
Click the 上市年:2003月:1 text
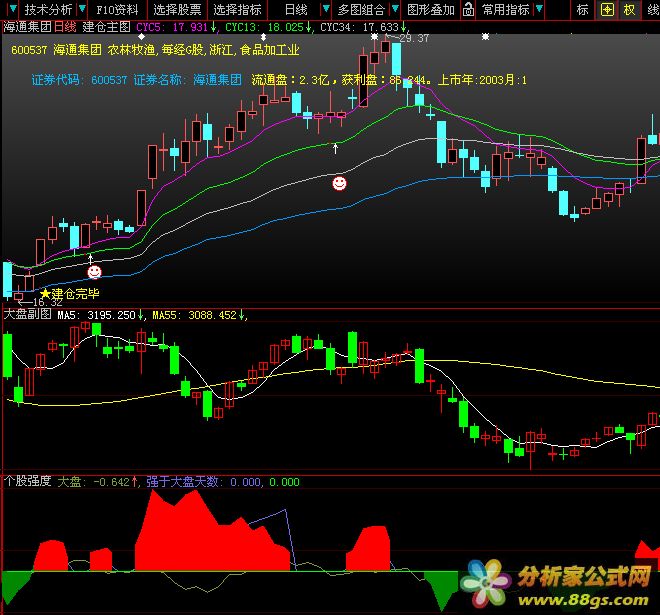point(482,80)
